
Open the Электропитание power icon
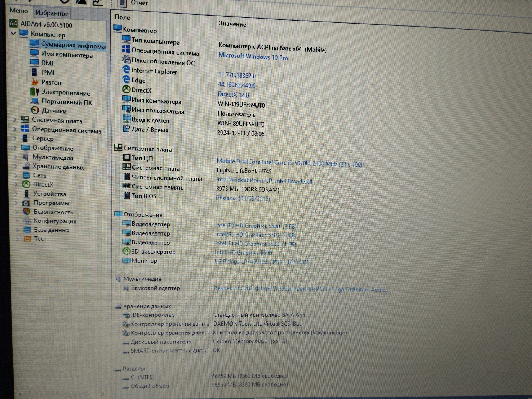tap(35, 91)
